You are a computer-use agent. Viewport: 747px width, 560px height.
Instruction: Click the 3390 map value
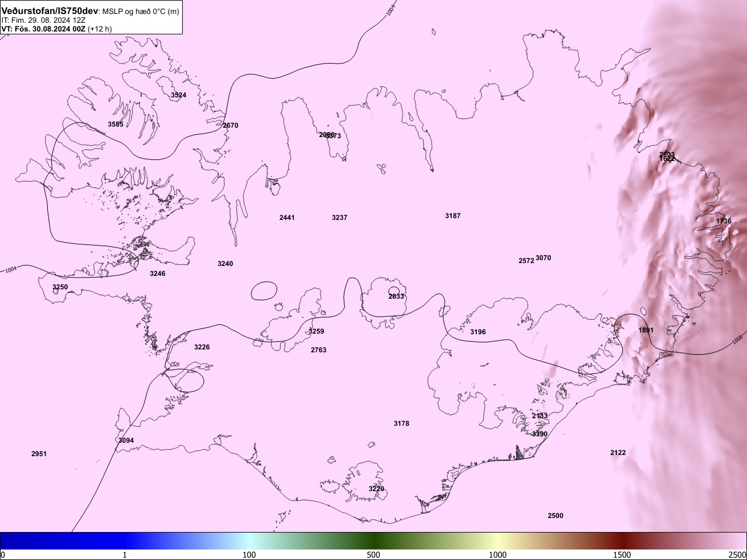(x=540, y=434)
